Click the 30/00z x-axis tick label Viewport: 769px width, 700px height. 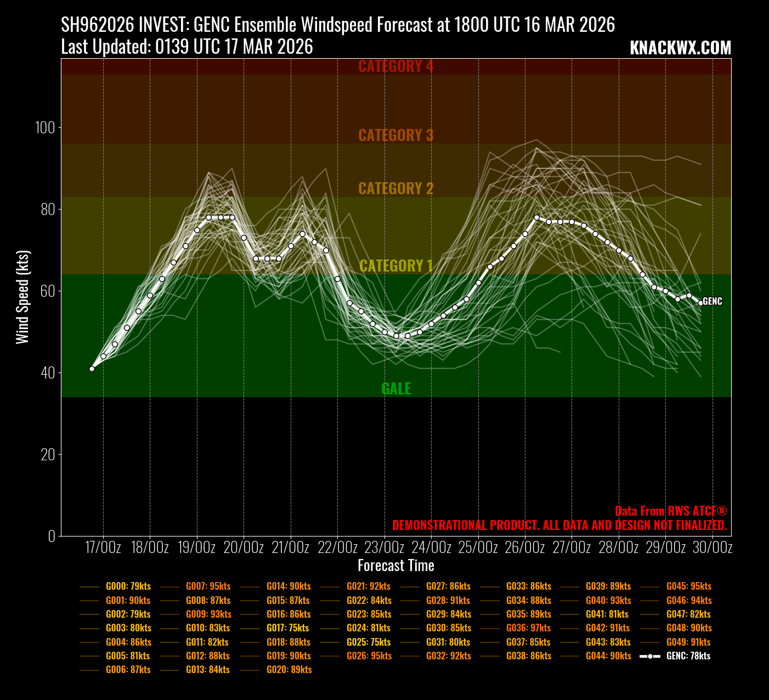tap(713, 547)
